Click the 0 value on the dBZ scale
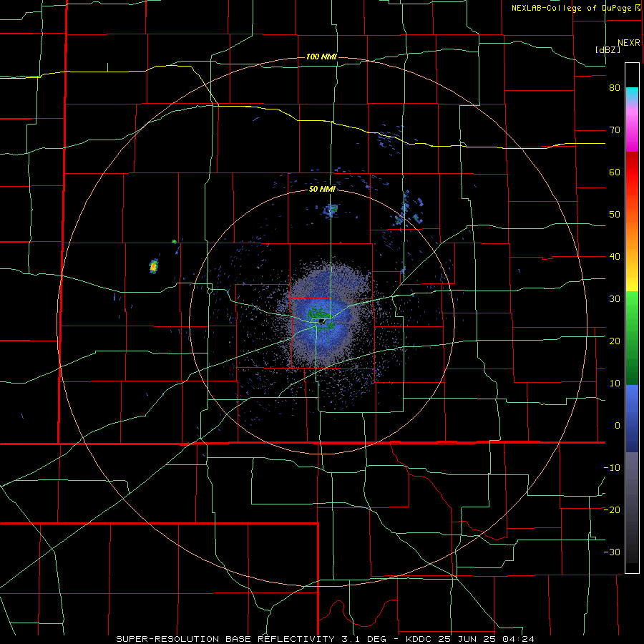This screenshot has height=644, width=644. click(x=618, y=426)
